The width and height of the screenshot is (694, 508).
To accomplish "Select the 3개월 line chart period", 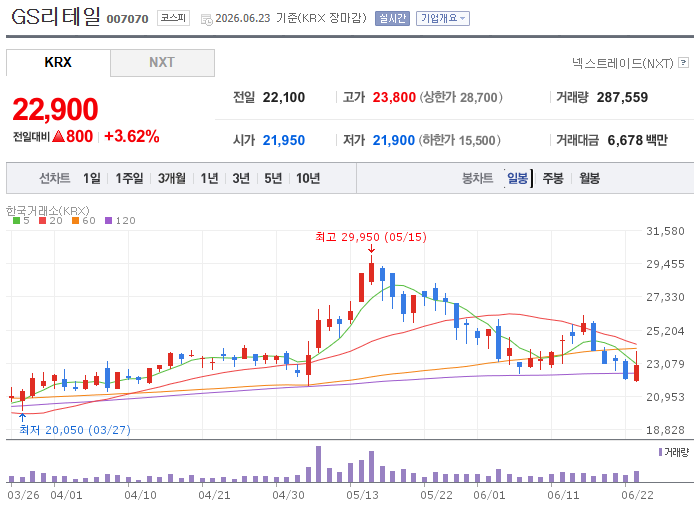I will click(x=172, y=178).
